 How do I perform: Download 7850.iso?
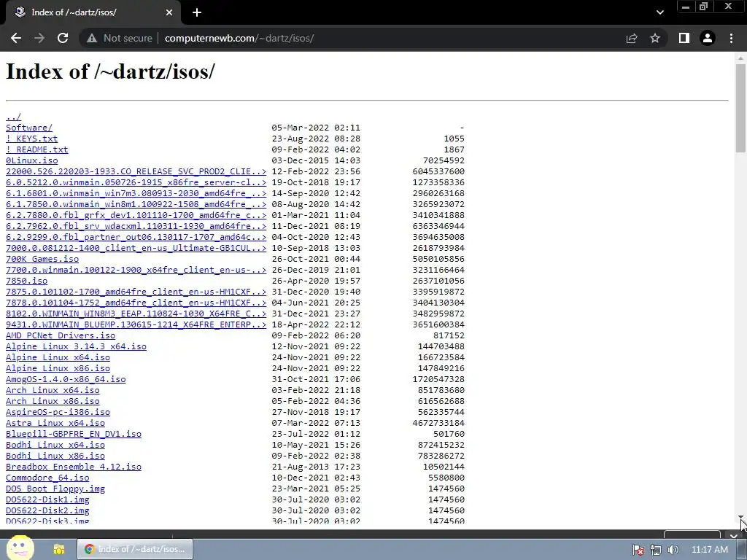coord(26,281)
